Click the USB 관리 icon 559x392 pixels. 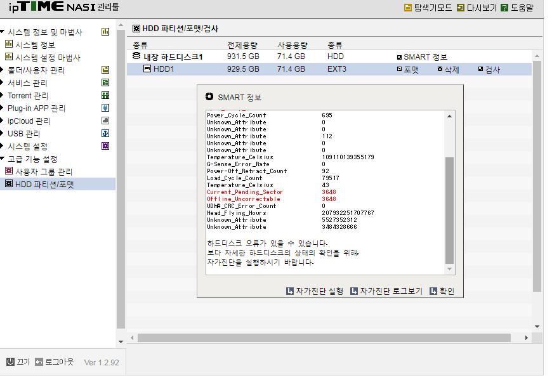tap(105, 134)
